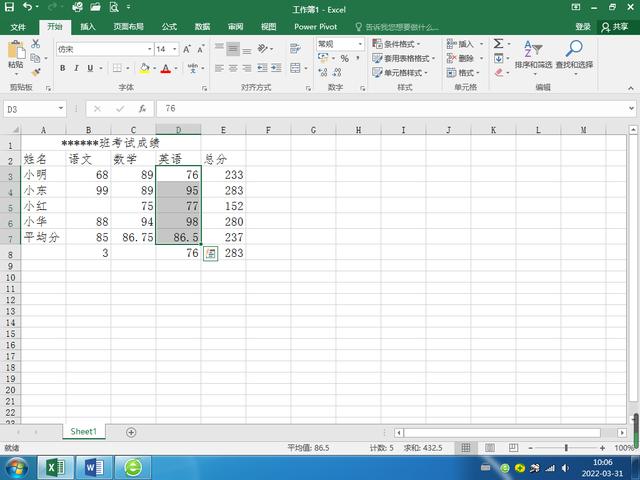This screenshot has width=640, height=480.
Task: Click the Undo arrow icon
Action: pos(27,7)
